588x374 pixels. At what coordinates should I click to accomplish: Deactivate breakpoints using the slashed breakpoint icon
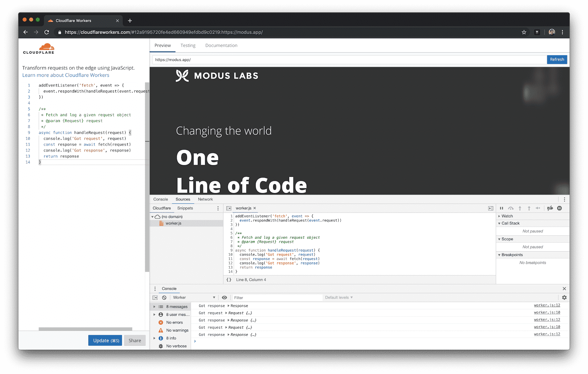pos(550,208)
